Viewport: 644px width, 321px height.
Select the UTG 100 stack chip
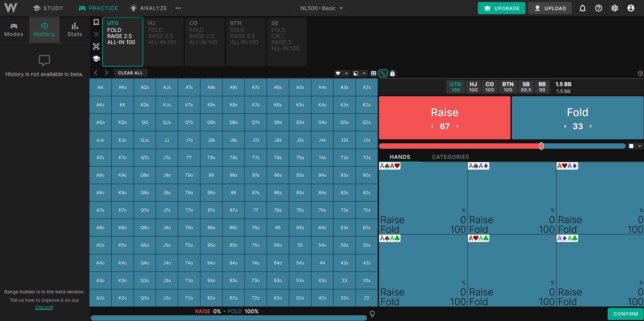pos(455,87)
